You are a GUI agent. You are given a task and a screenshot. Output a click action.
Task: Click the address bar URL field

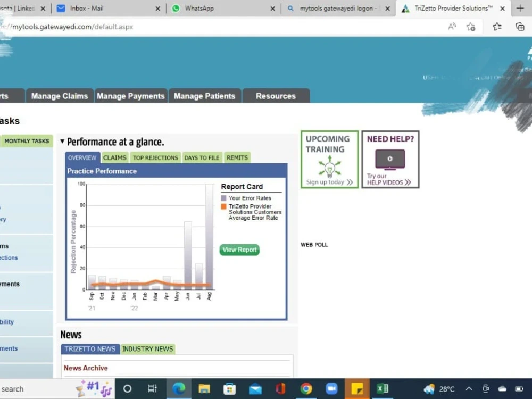[x=221, y=27]
